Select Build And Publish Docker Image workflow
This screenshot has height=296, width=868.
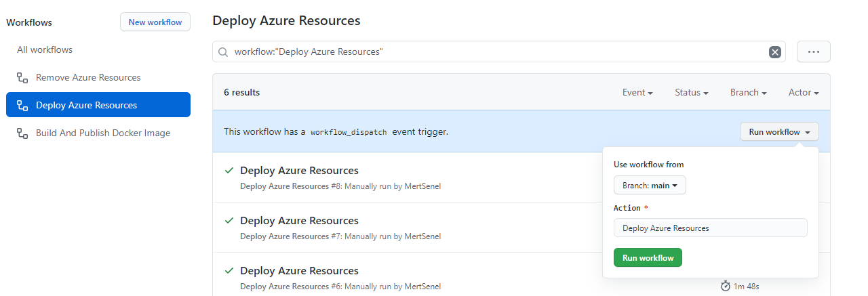point(98,133)
